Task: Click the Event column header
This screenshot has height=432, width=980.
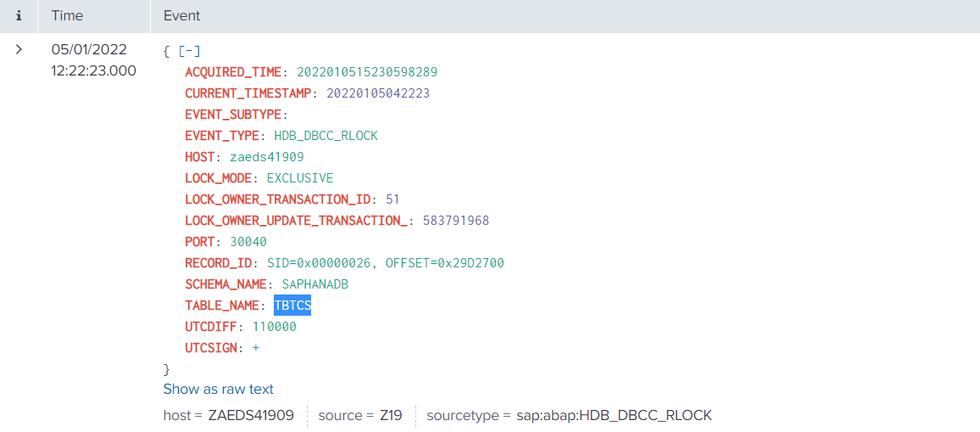Action: 181,16
